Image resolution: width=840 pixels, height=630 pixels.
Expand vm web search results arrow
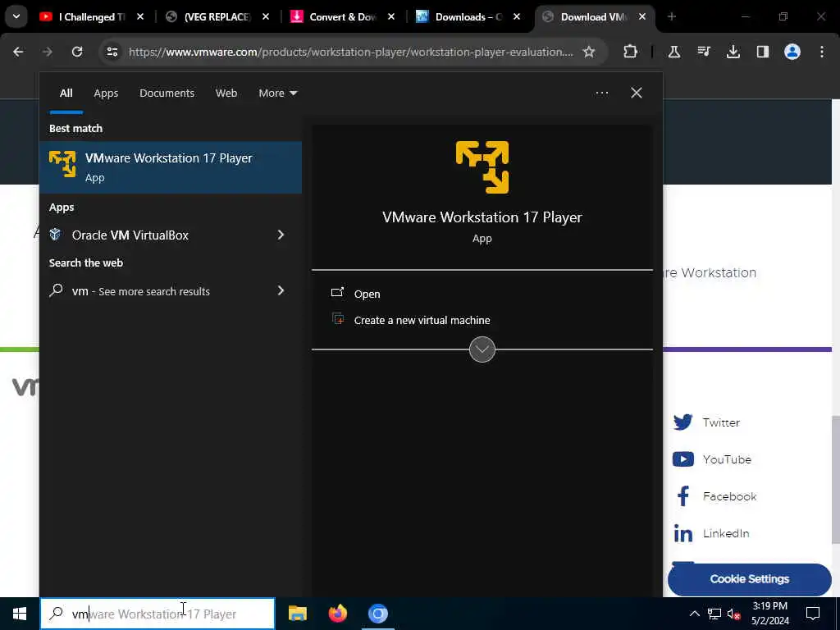[x=281, y=290]
